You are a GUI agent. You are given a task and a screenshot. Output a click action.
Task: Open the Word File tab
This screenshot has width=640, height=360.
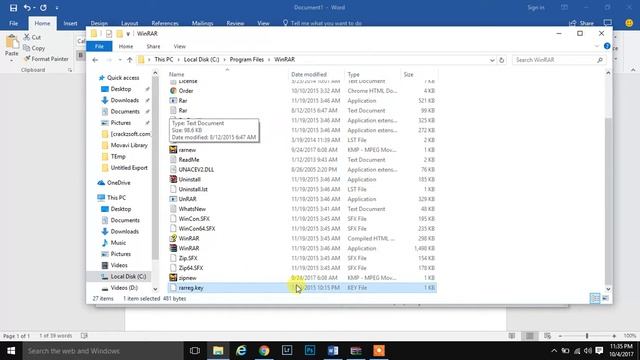tap(13, 23)
